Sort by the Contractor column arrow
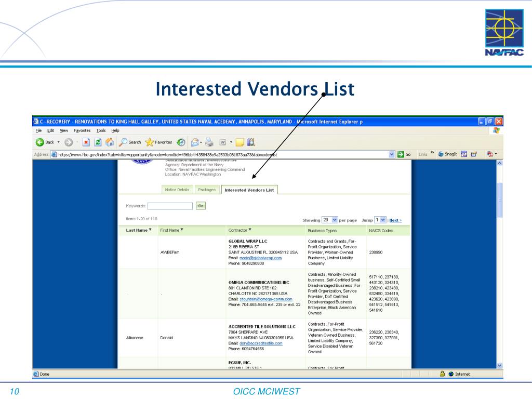This screenshot has height=399, width=532. pos(250,230)
